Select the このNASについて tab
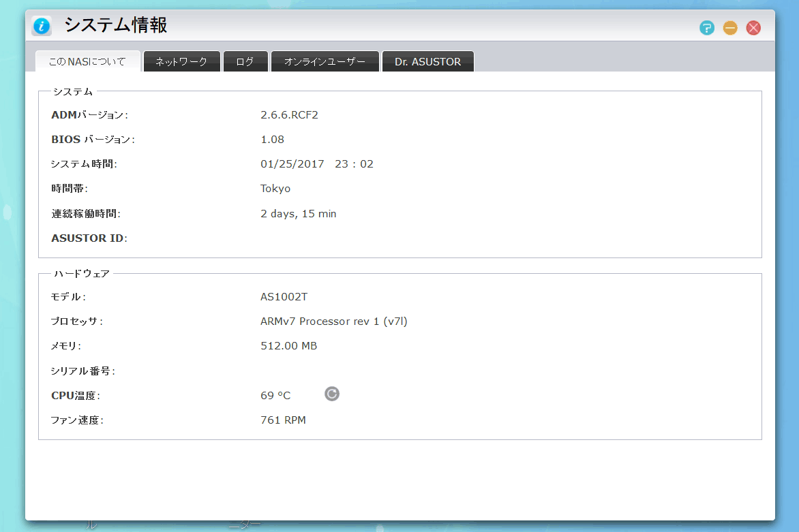The image size is (799, 532). pyautogui.click(x=87, y=61)
